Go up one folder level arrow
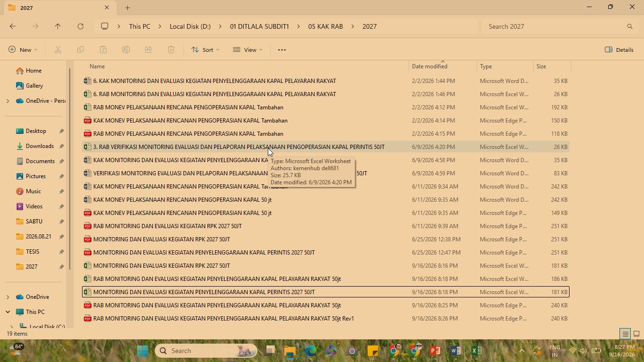This screenshot has width=644, height=362. pos(58,26)
